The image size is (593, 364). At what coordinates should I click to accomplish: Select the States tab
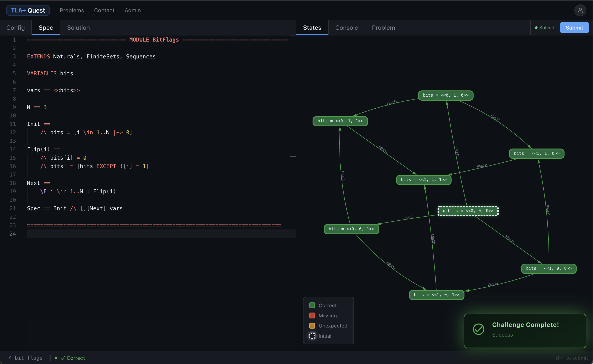tap(312, 28)
